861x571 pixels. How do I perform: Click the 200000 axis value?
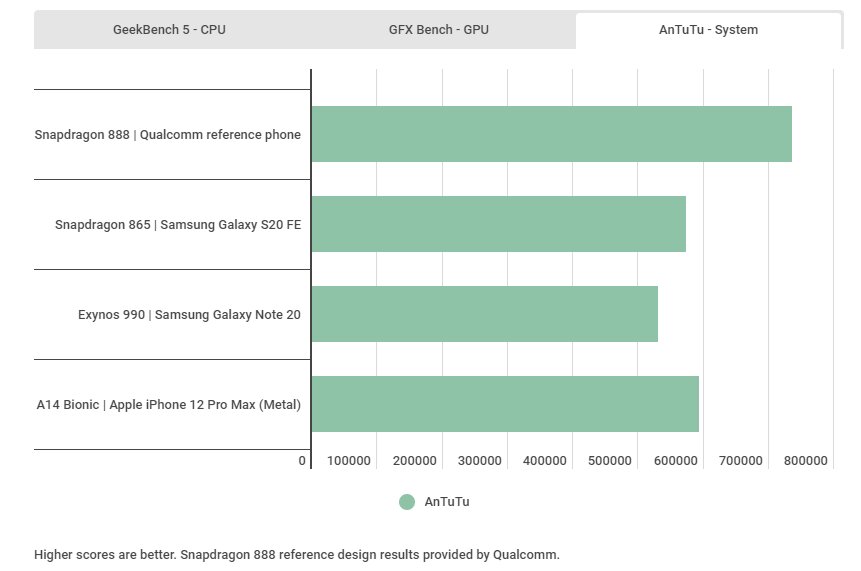[x=415, y=461]
